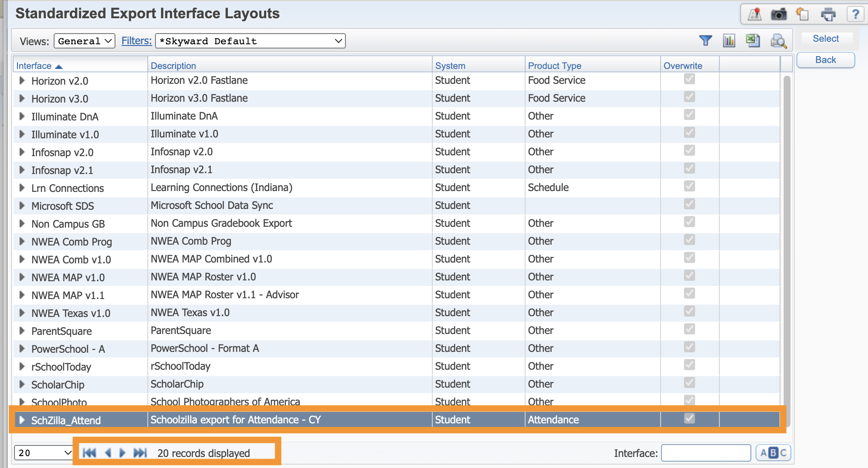
Task: Click into the Interface search field
Action: tap(706, 453)
